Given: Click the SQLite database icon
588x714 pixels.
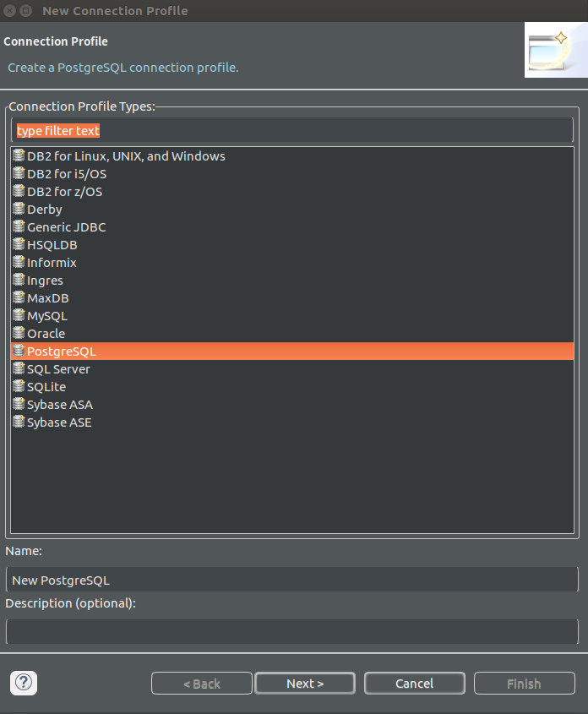Looking at the screenshot, I should pos(19,387).
